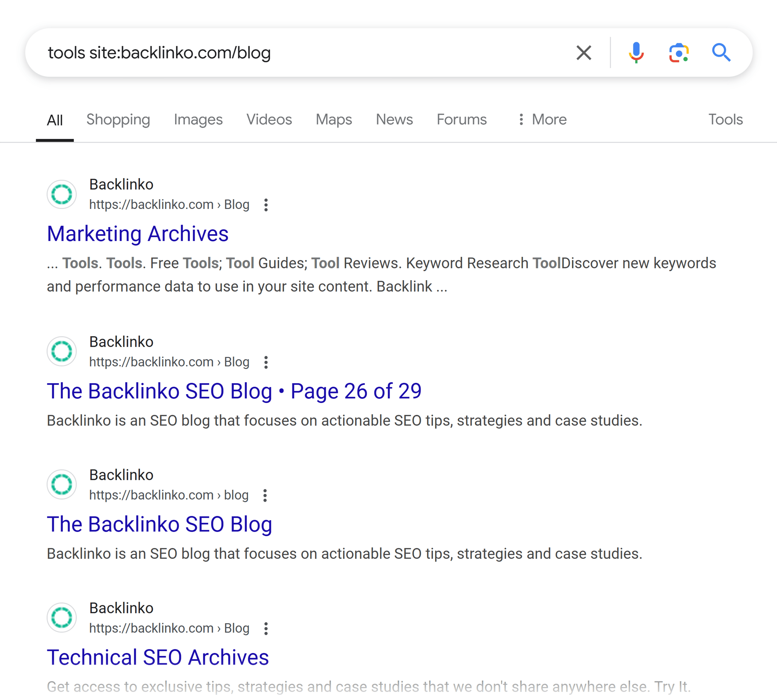Click the snippet text mentioning Keyword Research Tool
This screenshot has height=700, width=777.
[x=381, y=275]
